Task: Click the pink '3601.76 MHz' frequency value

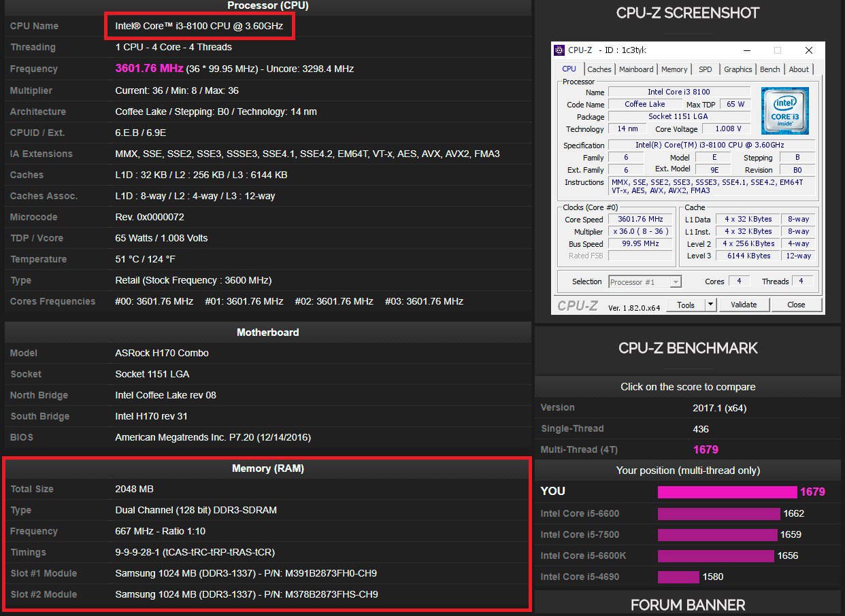Action: (x=149, y=69)
